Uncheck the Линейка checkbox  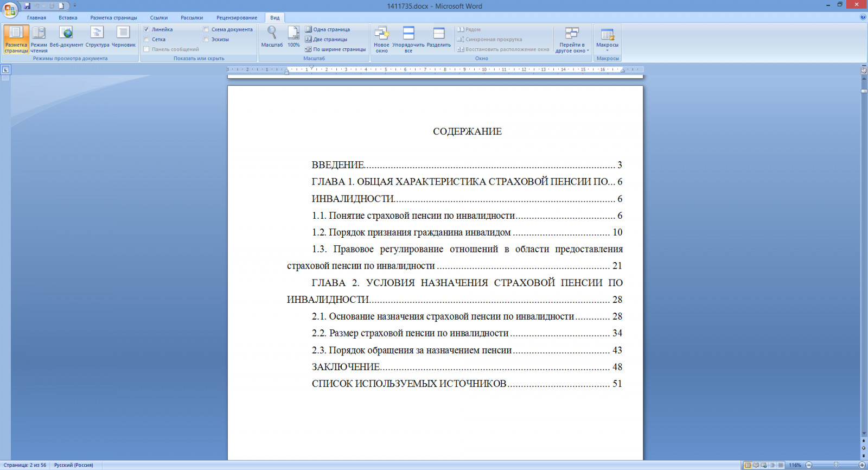[146, 29]
